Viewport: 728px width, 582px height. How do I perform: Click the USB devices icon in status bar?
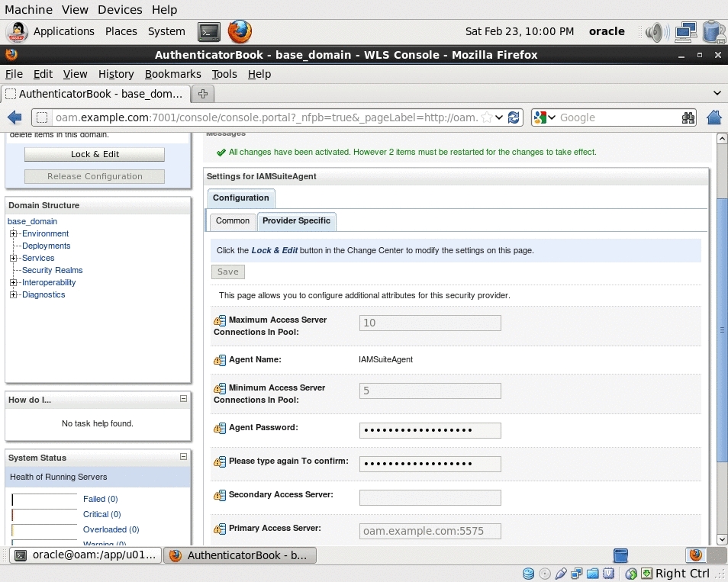pyautogui.click(x=562, y=573)
